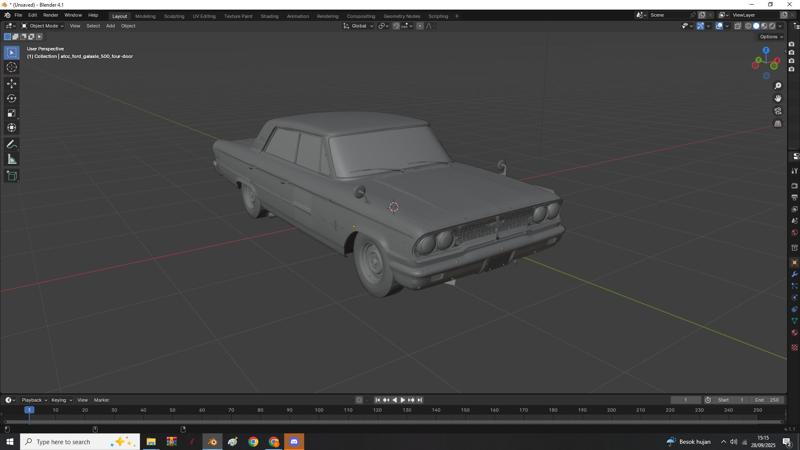Switch to rendered viewport shading

click(x=772, y=26)
